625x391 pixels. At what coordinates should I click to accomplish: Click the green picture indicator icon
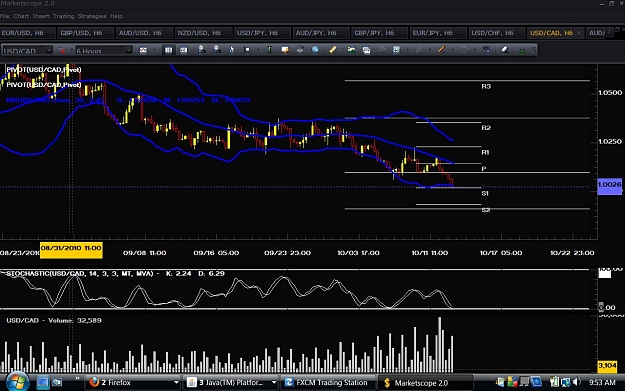(x=351, y=50)
